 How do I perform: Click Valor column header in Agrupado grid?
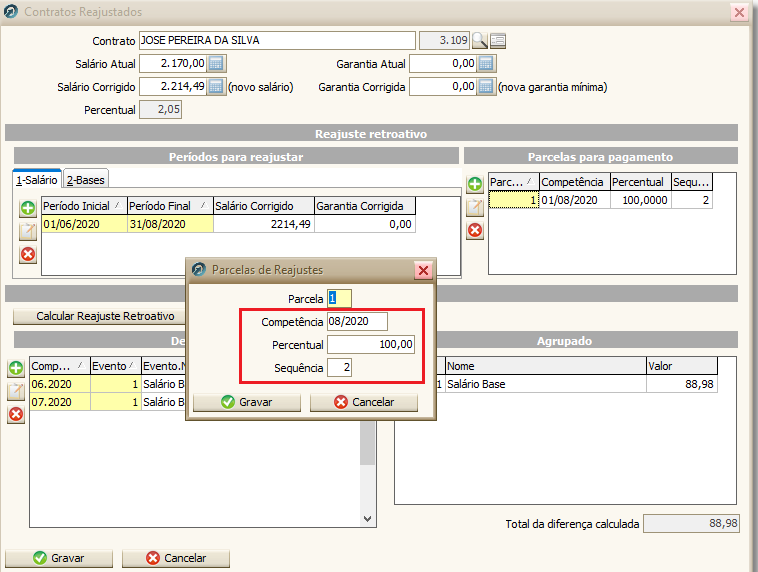(x=682, y=366)
